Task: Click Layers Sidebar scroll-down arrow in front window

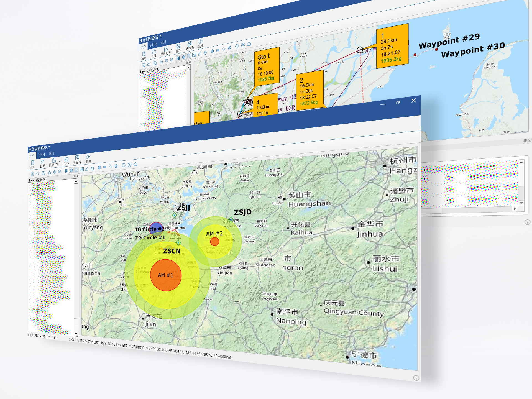Action: 76,334
